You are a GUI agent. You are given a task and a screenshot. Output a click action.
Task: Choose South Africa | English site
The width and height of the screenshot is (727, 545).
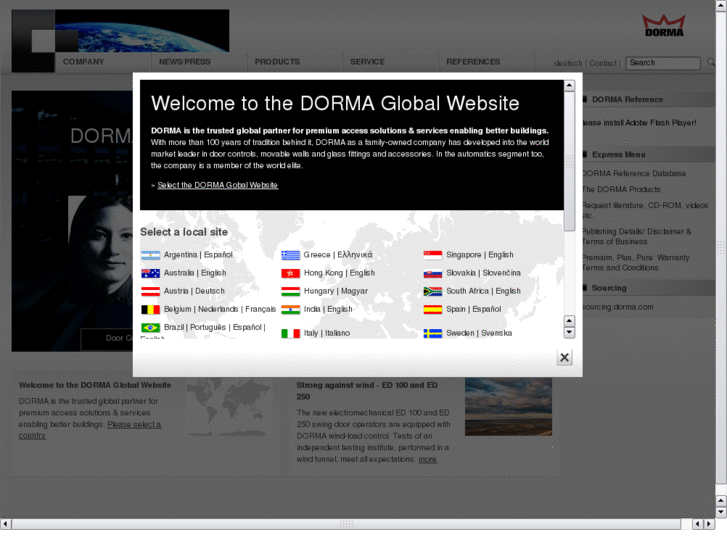483,291
